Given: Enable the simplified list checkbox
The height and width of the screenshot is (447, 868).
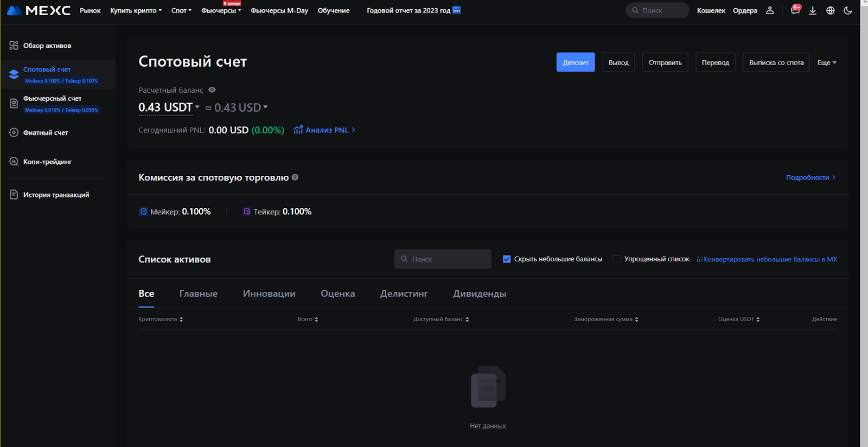Looking at the screenshot, I should (617, 259).
